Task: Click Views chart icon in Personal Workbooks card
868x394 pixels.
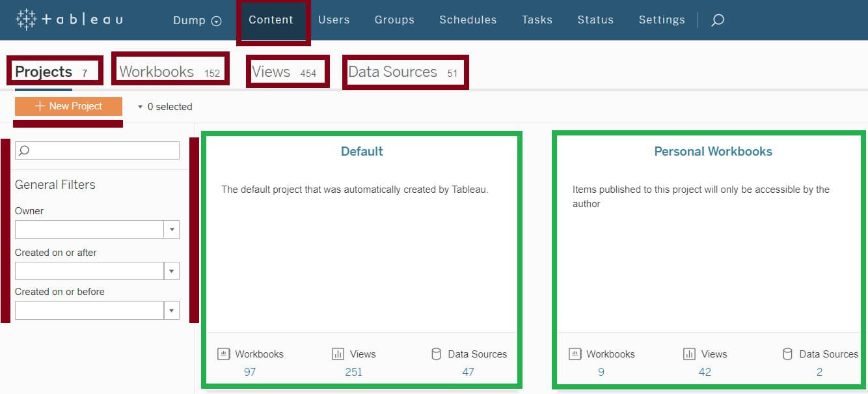Action: pos(689,354)
